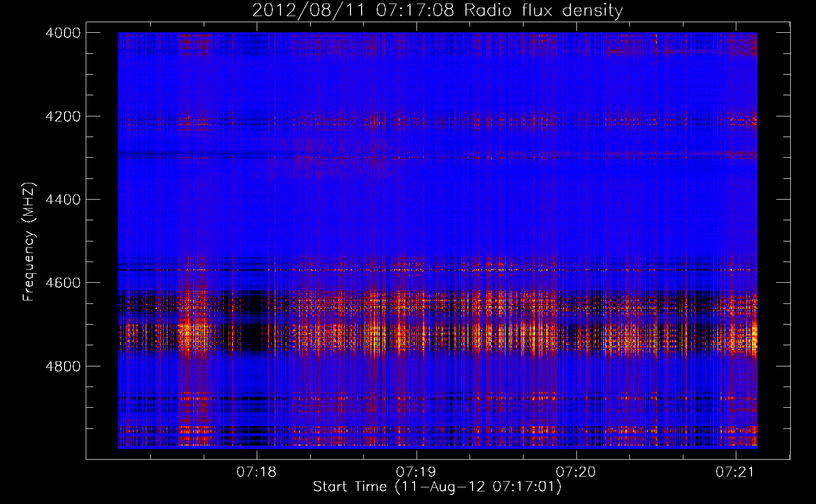Select the 4600 frequency tick label
This screenshot has height=504, width=816.
(63, 283)
